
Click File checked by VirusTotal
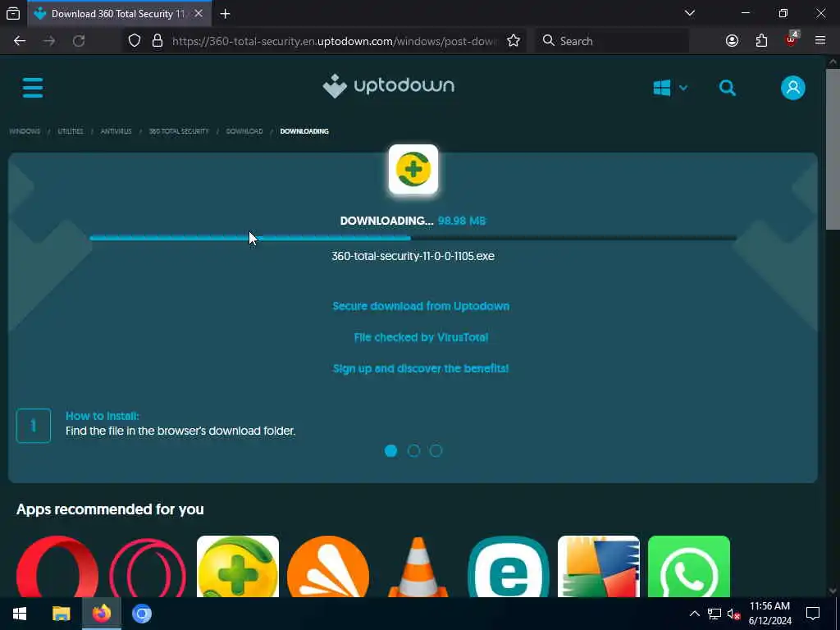pyautogui.click(x=421, y=337)
